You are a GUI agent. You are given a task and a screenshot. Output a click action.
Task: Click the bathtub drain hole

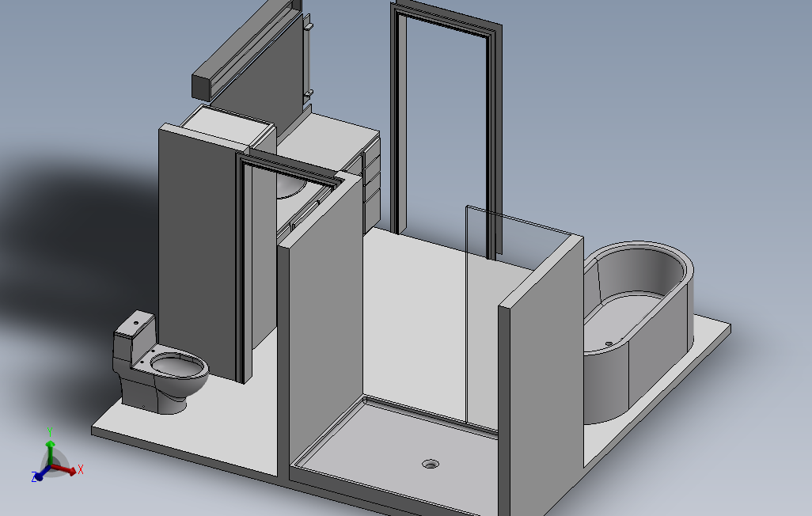pyautogui.click(x=609, y=343)
